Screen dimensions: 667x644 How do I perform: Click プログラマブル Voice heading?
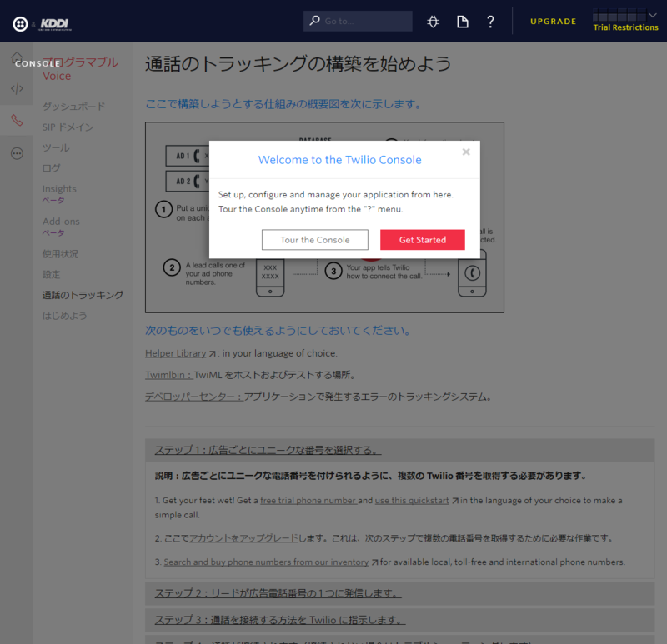point(80,69)
